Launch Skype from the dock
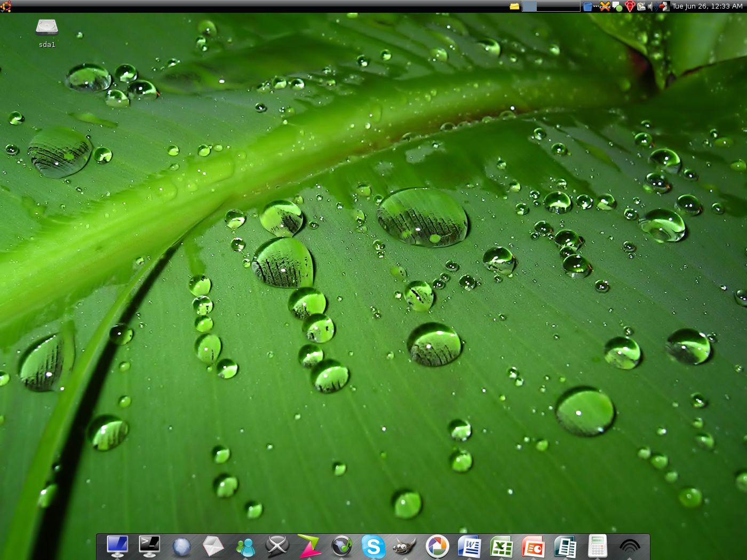 (373, 546)
